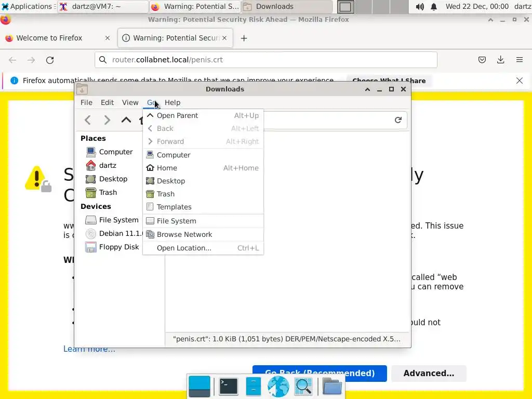Select Trash entry in the Go menu
The height and width of the screenshot is (399, 532).
pos(203,194)
